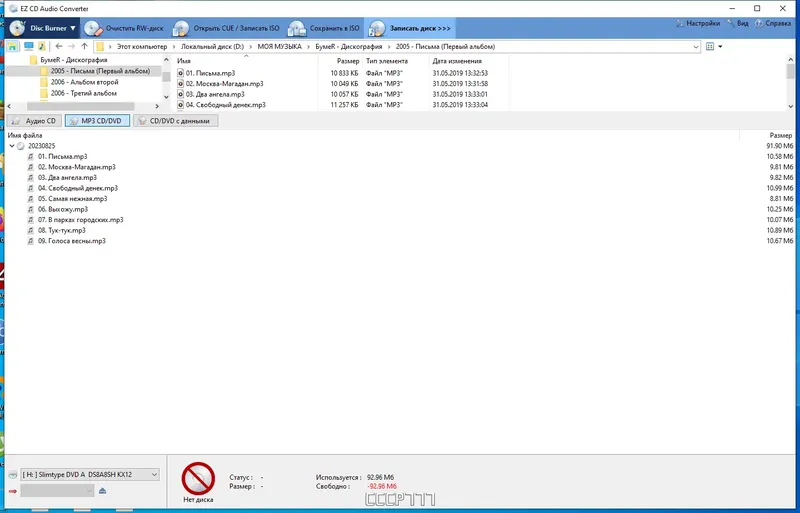Image resolution: width=800 pixels, height=513 pixels.
Task: Click note icon of 09. Голоса весны.mp3
Action: (x=31, y=241)
